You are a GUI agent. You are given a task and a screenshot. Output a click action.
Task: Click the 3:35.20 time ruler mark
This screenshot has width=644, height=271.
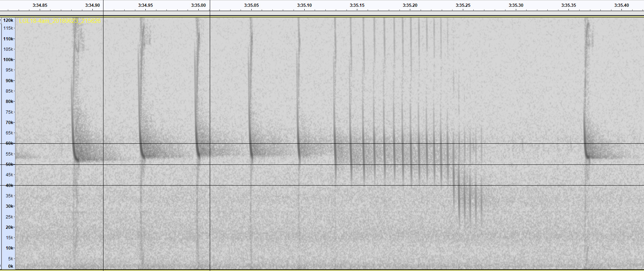(410, 5)
